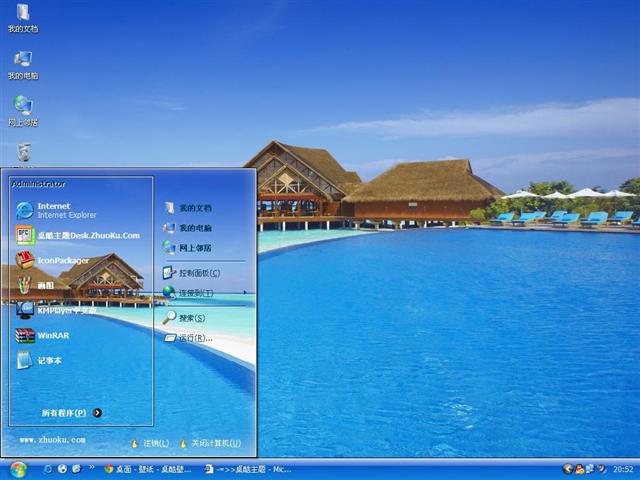Switch to 桌酷主题 - Mic... taskbar window
This screenshot has width=640, height=480.
[248, 469]
